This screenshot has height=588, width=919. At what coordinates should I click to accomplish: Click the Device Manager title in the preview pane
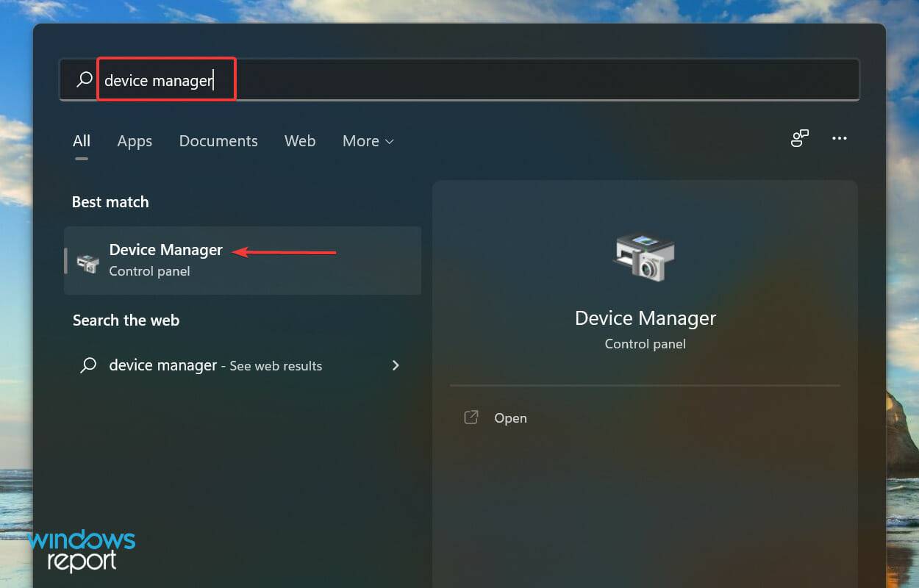[x=645, y=318]
